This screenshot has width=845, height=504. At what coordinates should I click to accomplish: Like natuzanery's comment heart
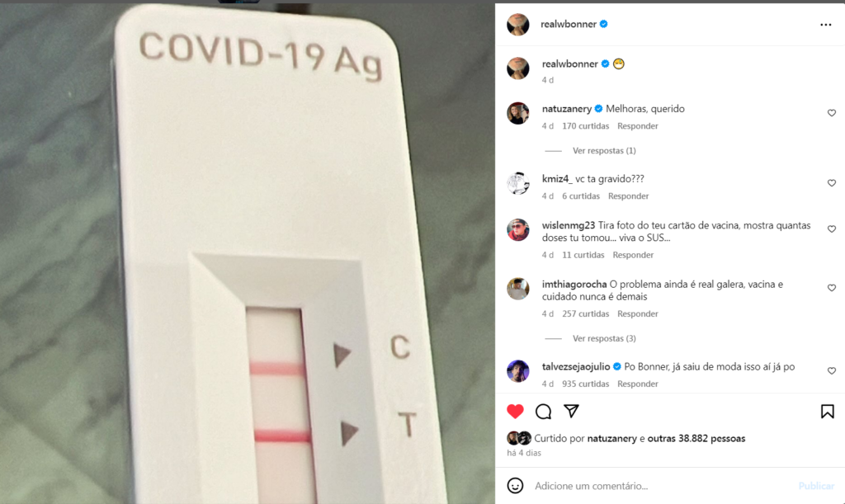(x=832, y=113)
